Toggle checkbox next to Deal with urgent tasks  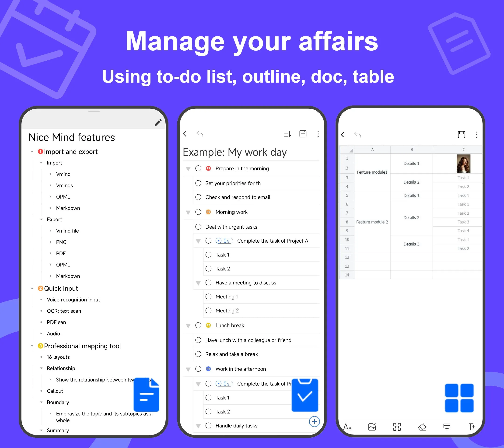199,227
